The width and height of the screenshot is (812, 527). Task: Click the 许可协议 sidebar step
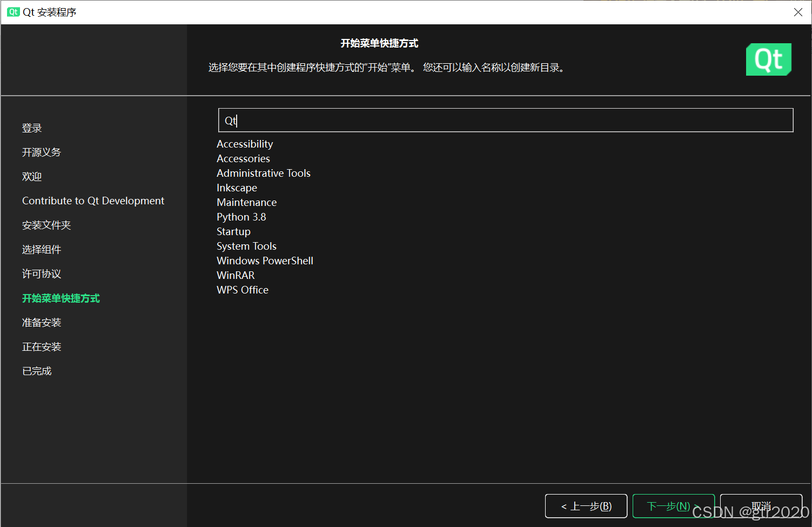[x=42, y=273]
